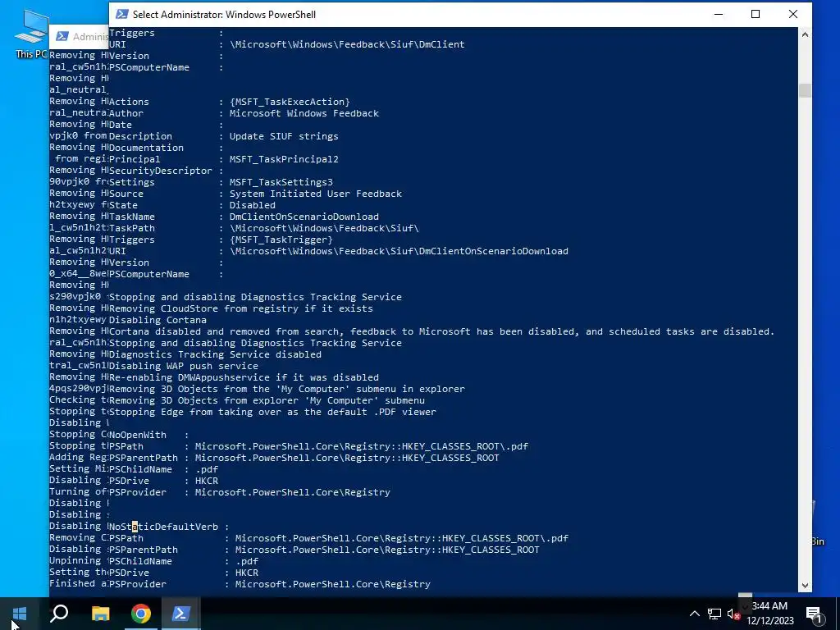Image resolution: width=840 pixels, height=630 pixels.
Task: Click 'Documentation' property label
Action: click(x=146, y=148)
